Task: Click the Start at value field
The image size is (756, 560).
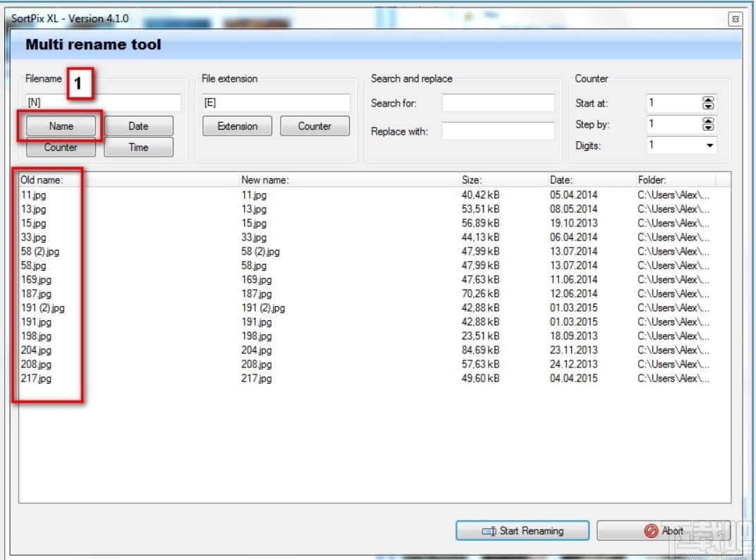Action: tap(673, 103)
